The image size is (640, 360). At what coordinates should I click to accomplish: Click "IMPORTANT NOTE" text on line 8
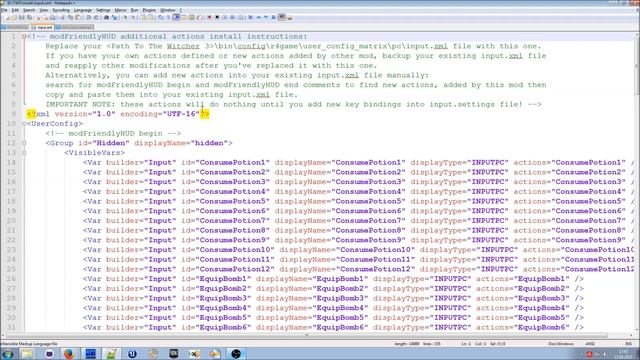click(78, 104)
